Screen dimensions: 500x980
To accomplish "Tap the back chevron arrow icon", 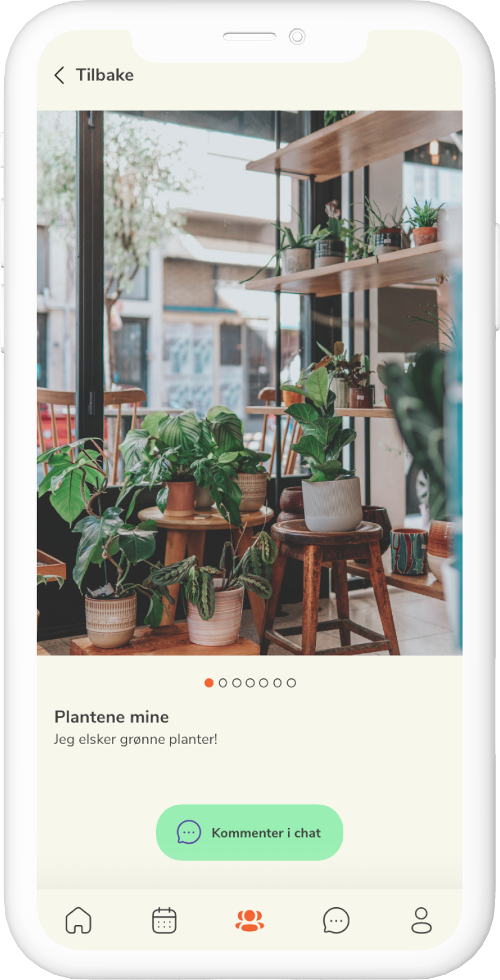I will pos(59,75).
